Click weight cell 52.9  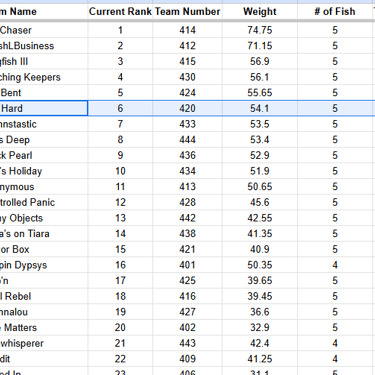(260, 155)
